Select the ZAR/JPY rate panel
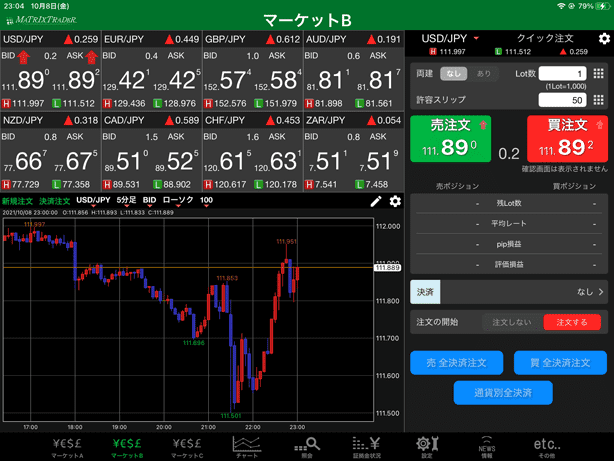 tap(354, 152)
